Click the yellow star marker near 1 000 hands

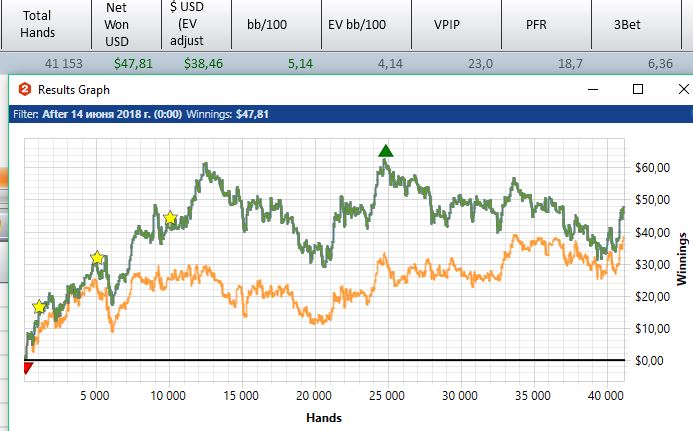39,307
